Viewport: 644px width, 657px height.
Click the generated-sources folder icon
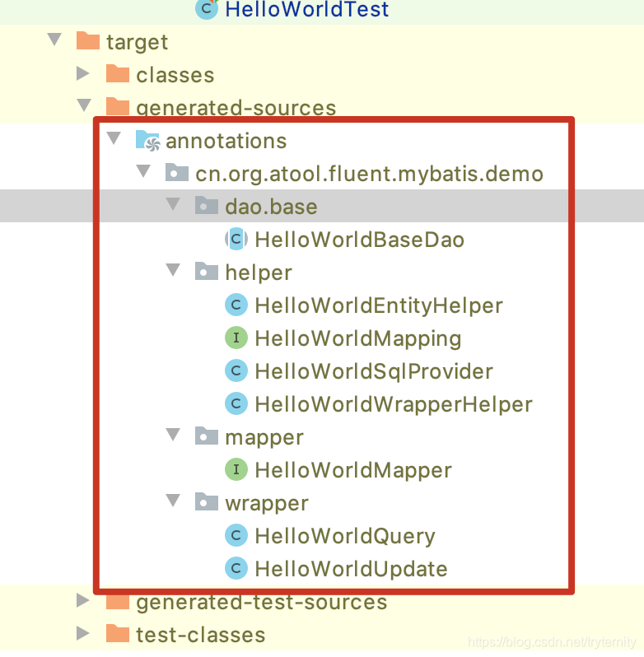(117, 106)
